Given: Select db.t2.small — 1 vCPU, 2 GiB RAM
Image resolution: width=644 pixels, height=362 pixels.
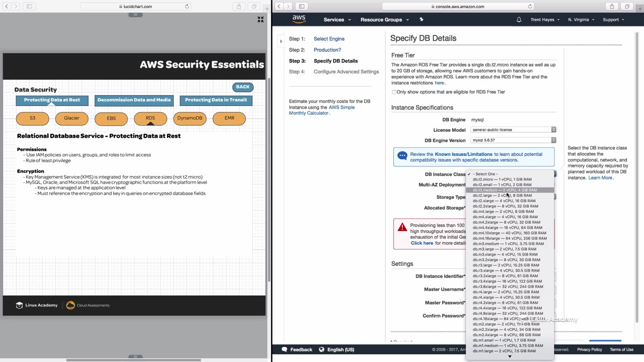Looking at the screenshot, I should (x=510, y=185).
